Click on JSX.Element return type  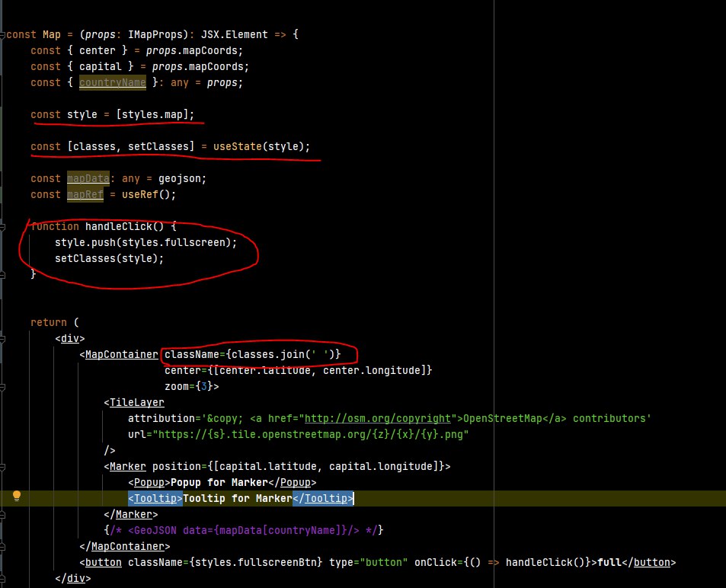[x=235, y=35]
